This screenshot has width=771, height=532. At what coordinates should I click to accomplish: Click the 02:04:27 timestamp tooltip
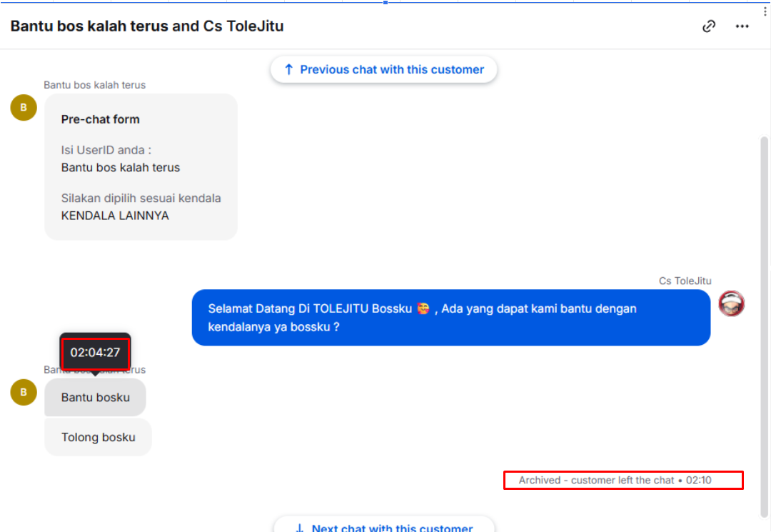[95, 352]
